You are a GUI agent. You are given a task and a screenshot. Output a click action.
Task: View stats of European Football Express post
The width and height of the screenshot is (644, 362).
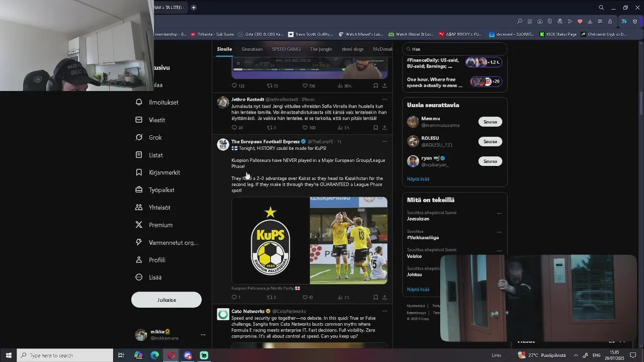tap(344, 297)
